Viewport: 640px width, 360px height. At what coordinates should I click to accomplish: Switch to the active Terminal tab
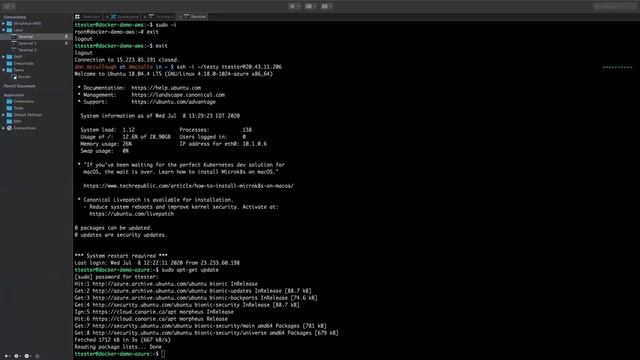193,17
